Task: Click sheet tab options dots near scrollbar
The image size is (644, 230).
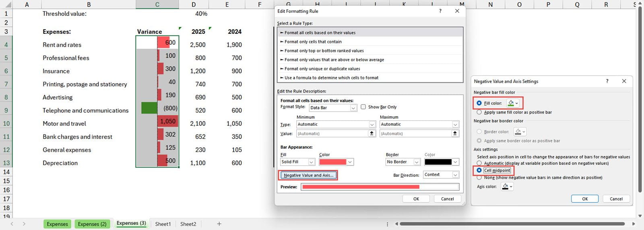Action: coord(388,224)
